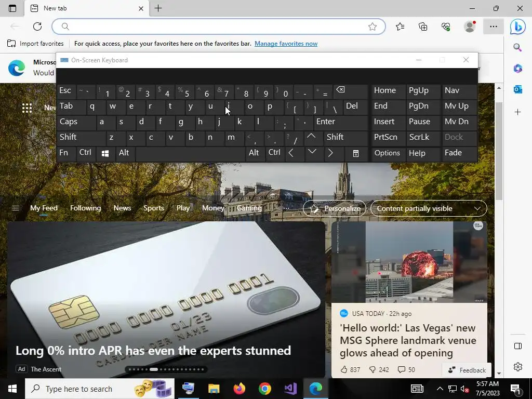532x399 pixels.
Task: Click the Windows logo key on On-Screen Keyboard
Action: coord(105,153)
